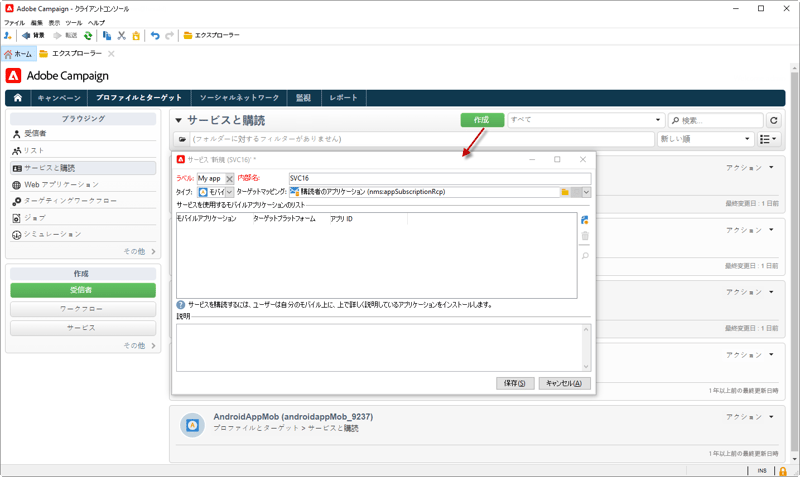The image size is (800, 477).
Task: Open the 監視 navigation tab
Action: (x=304, y=97)
